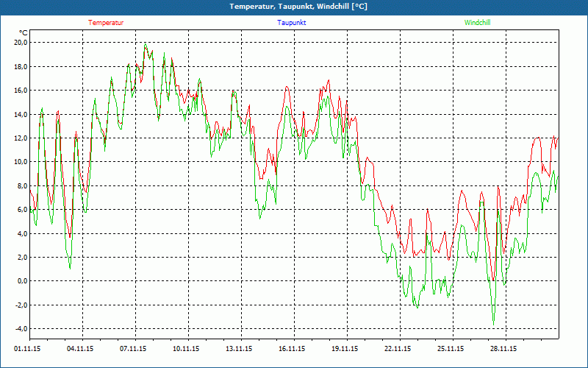Screen dimensions: 588x368
Task: Click the red Temperatur legend label
Action: point(106,23)
